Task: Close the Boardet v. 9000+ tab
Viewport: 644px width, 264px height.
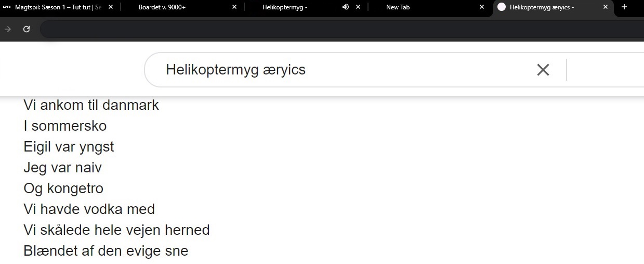Action: (x=234, y=7)
